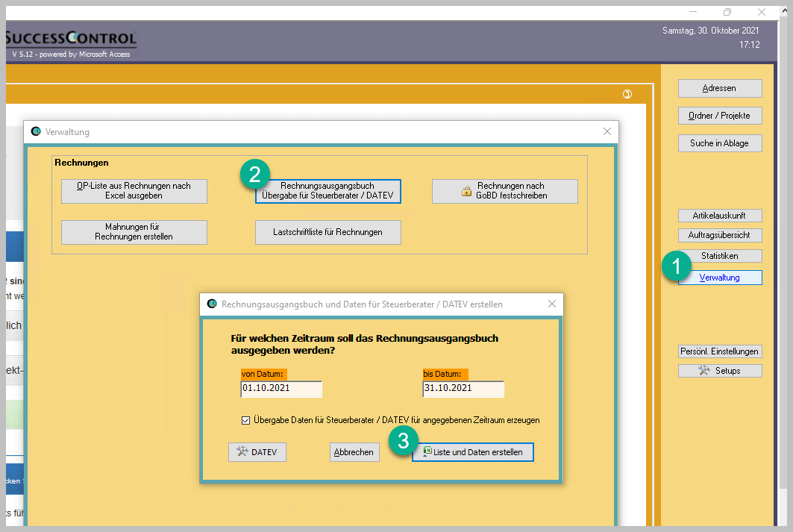
Task: Open Mahnungen für Rechnungen erstellen
Action: click(x=134, y=232)
